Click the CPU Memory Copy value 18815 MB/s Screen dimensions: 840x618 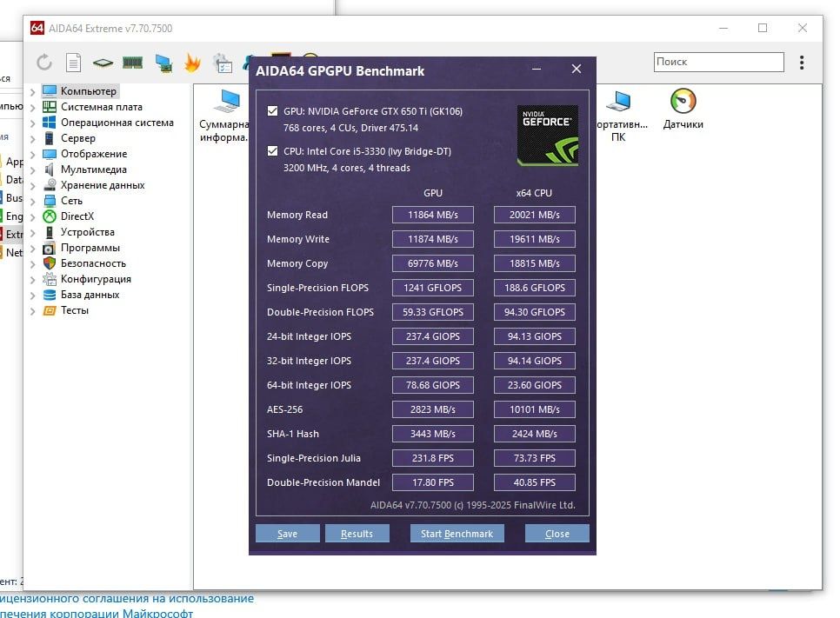535,263
